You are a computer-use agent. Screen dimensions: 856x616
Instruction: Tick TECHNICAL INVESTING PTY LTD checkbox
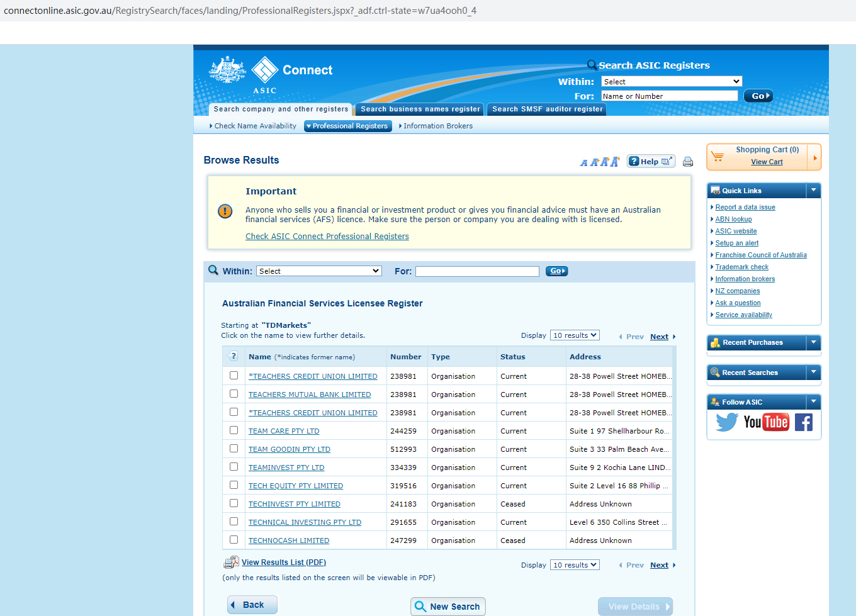pyautogui.click(x=234, y=522)
